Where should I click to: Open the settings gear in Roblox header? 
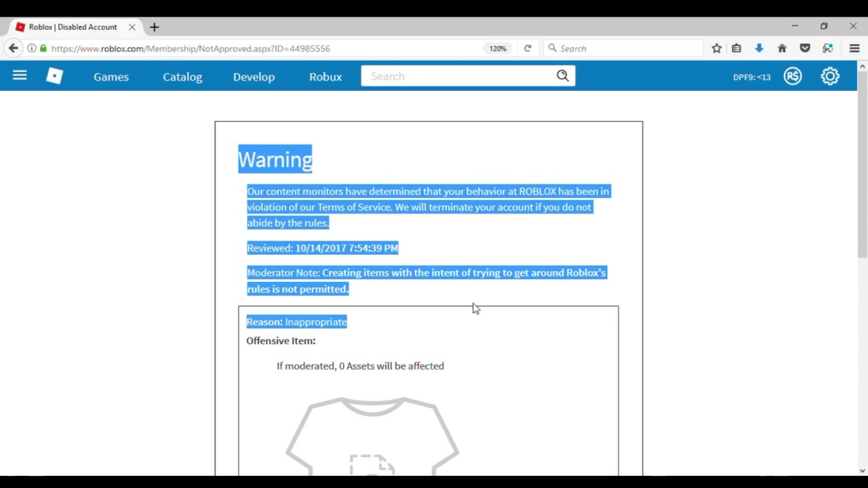pyautogui.click(x=830, y=76)
